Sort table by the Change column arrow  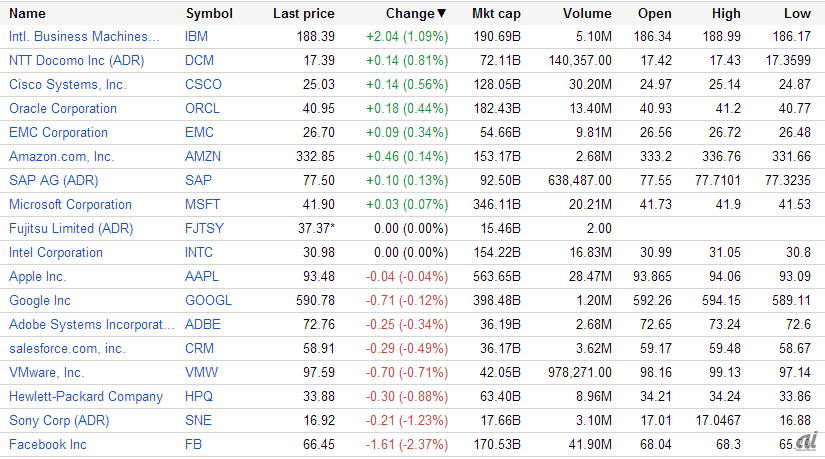point(442,14)
